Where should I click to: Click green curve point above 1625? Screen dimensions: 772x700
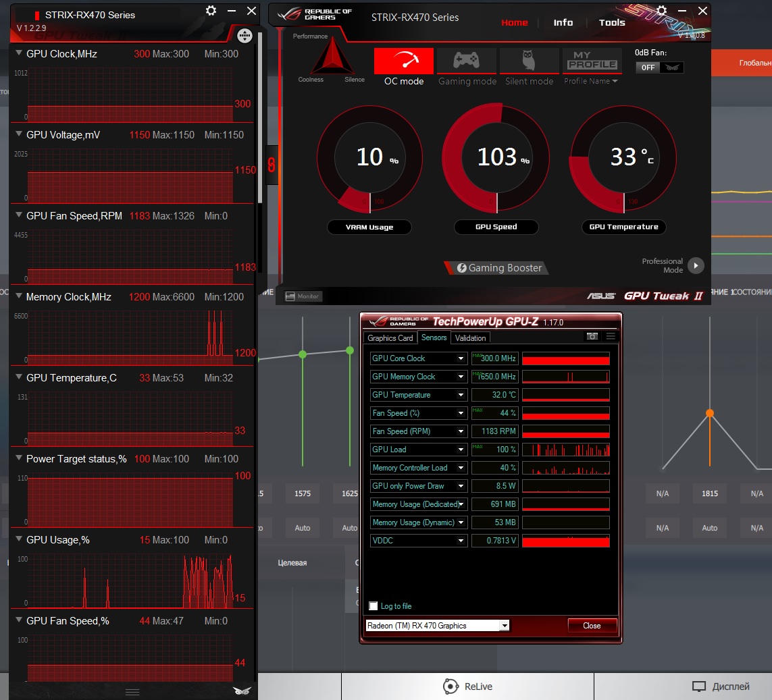pos(350,350)
